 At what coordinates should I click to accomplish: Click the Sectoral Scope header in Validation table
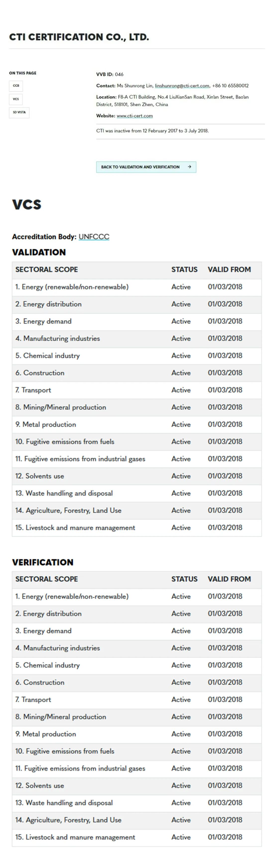[47, 270]
